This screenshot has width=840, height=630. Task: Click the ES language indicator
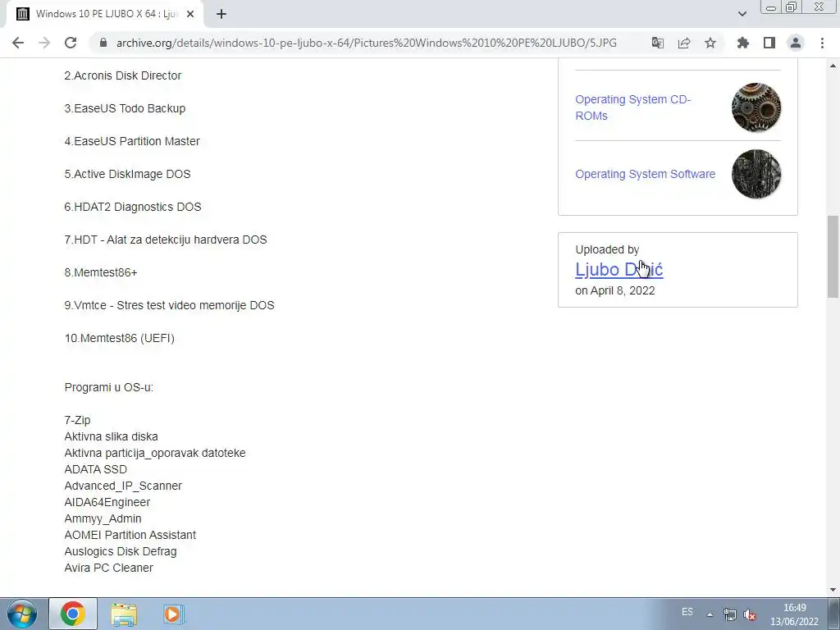click(x=687, y=612)
